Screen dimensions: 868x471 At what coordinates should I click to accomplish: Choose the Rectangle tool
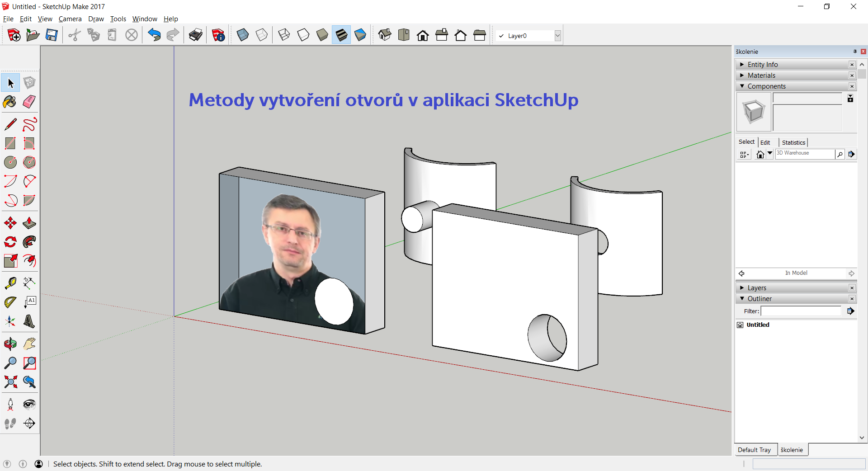[x=10, y=143]
